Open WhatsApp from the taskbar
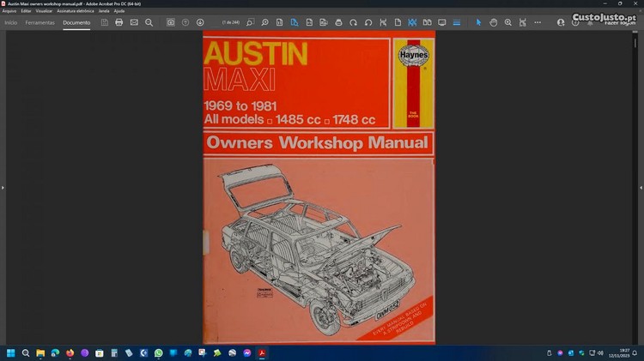 (x=158, y=352)
